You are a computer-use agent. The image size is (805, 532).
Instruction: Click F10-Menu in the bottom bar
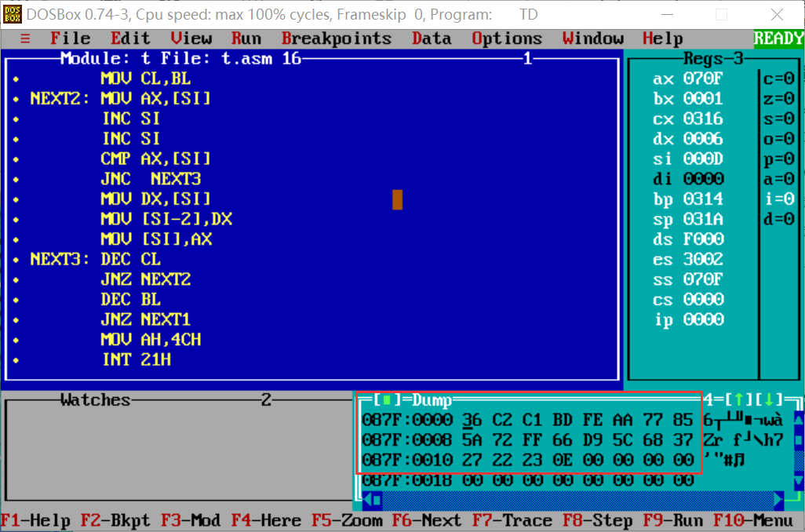[753, 521]
